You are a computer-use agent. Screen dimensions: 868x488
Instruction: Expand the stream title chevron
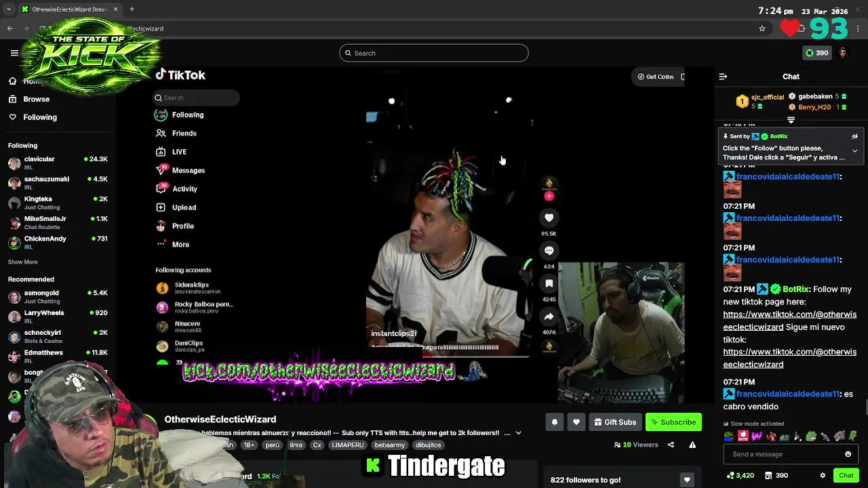point(518,433)
